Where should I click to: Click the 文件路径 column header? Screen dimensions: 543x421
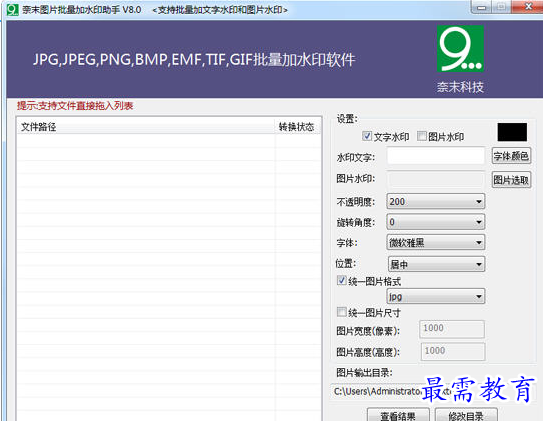146,127
